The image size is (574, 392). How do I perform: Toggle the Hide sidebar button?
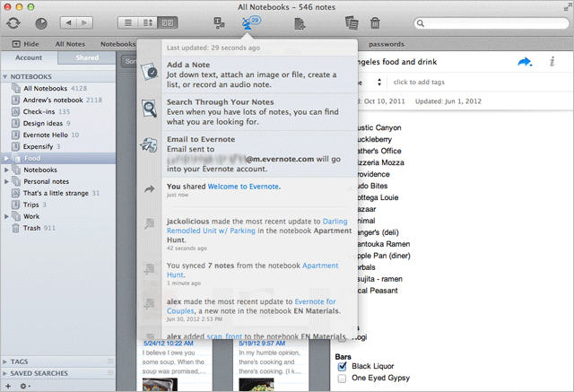[x=26, y=43]
